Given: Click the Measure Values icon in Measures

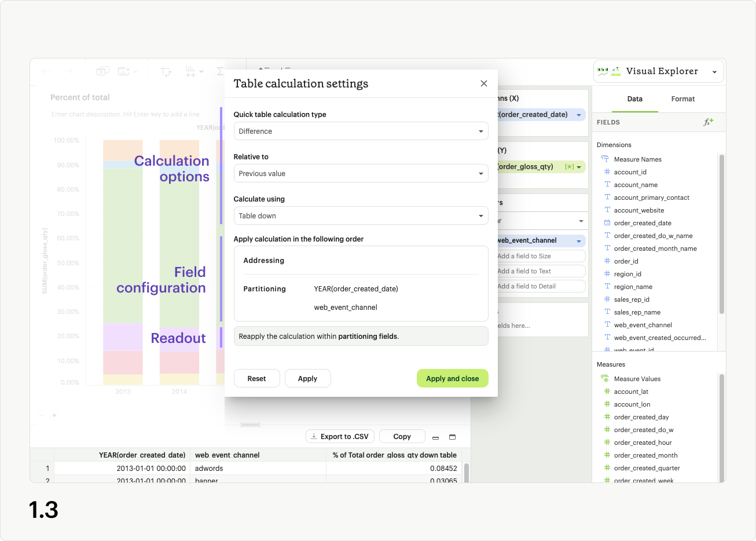Looking at the screenshot, I should click(x=605, y=379).
